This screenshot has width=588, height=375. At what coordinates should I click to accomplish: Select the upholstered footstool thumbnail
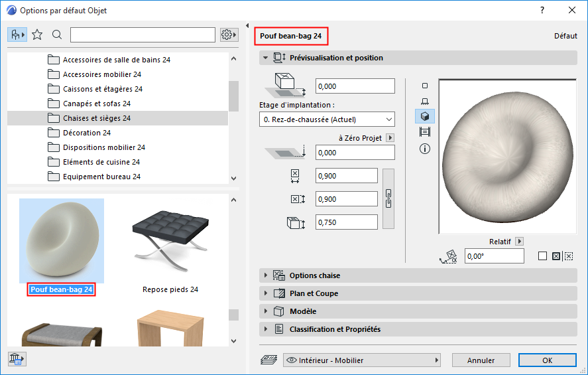click(x=62, y=334)
